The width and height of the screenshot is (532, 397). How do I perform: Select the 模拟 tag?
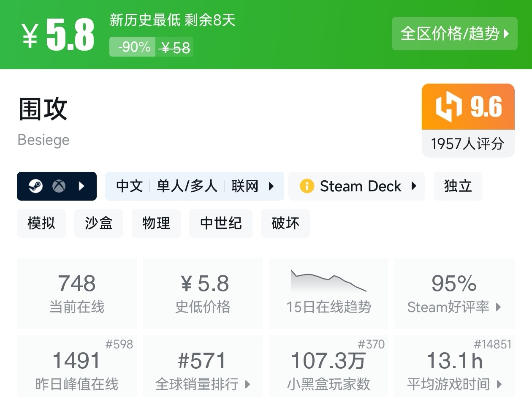[41, 223]
